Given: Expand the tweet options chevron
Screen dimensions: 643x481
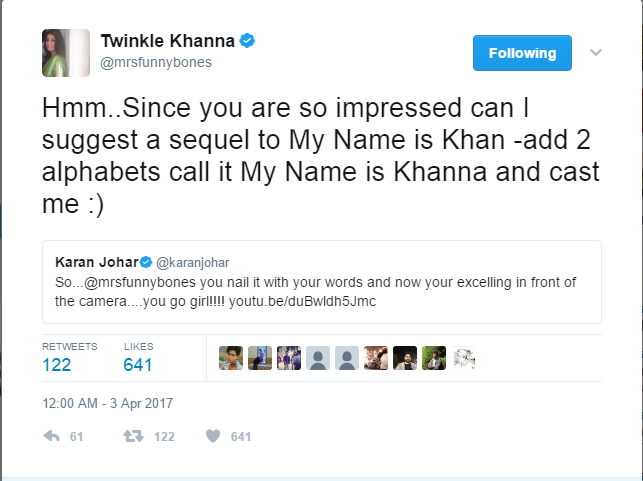Looking at the screenshot, I should [x=596, y=52].
